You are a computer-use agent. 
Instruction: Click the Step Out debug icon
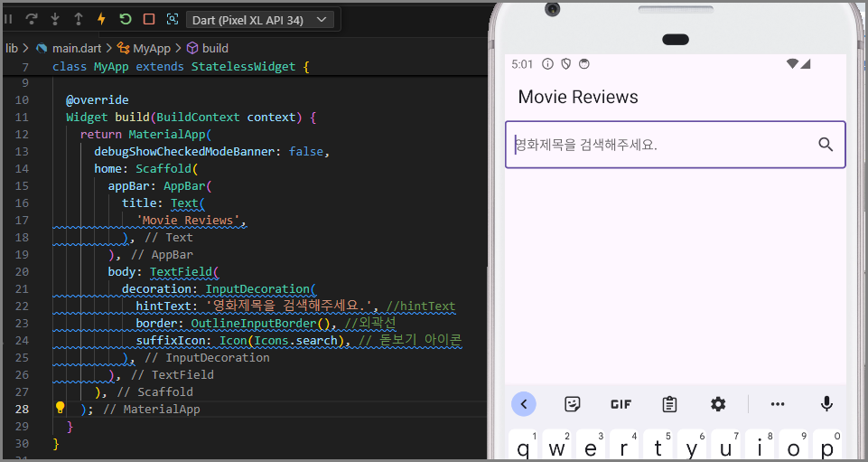pos(78,19)
